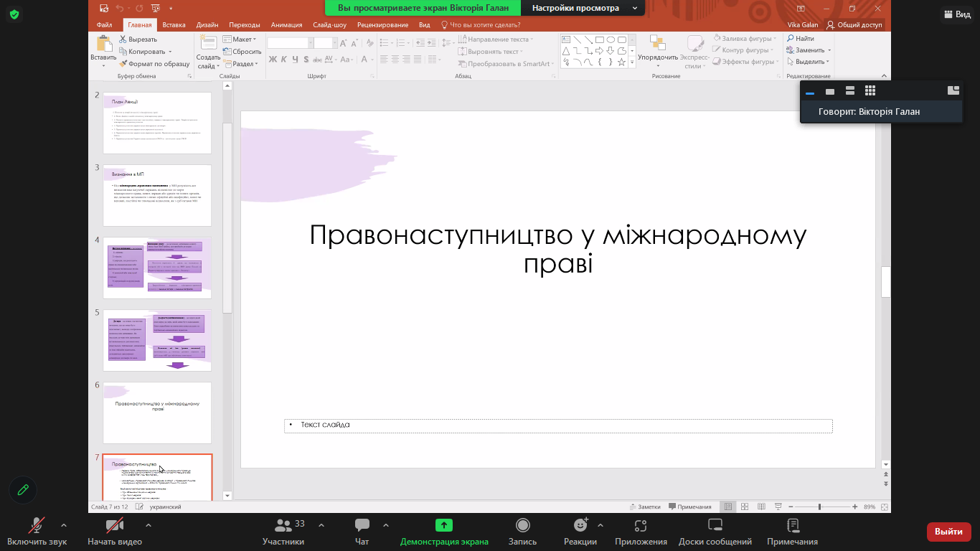The height and width of the screenshot is (551, 980).
Task: Toggle Заметки pane in status bar
Action: pyautogui.click(x=644, y=506)
